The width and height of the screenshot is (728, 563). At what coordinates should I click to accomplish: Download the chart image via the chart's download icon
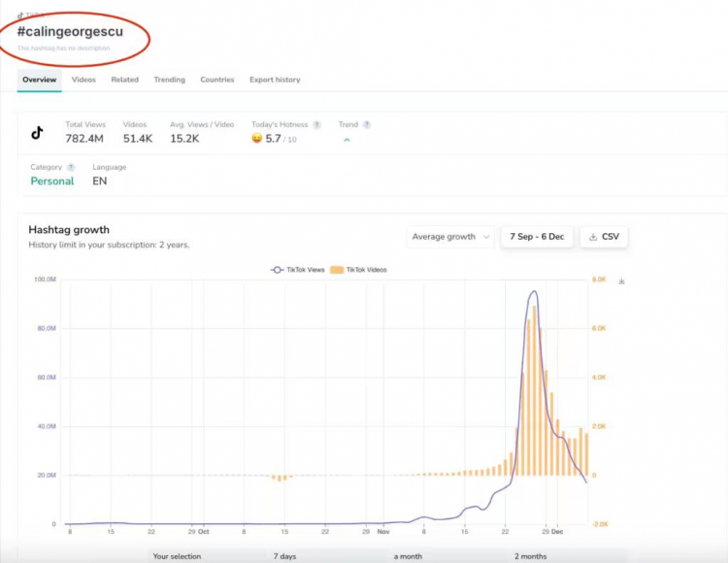621,281
